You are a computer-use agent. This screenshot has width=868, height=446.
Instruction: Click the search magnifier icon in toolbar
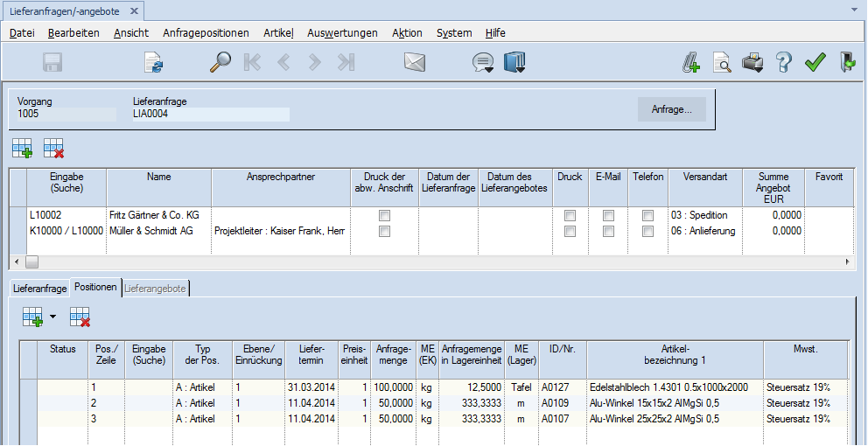pyautogui.click(x=220, y=62)
